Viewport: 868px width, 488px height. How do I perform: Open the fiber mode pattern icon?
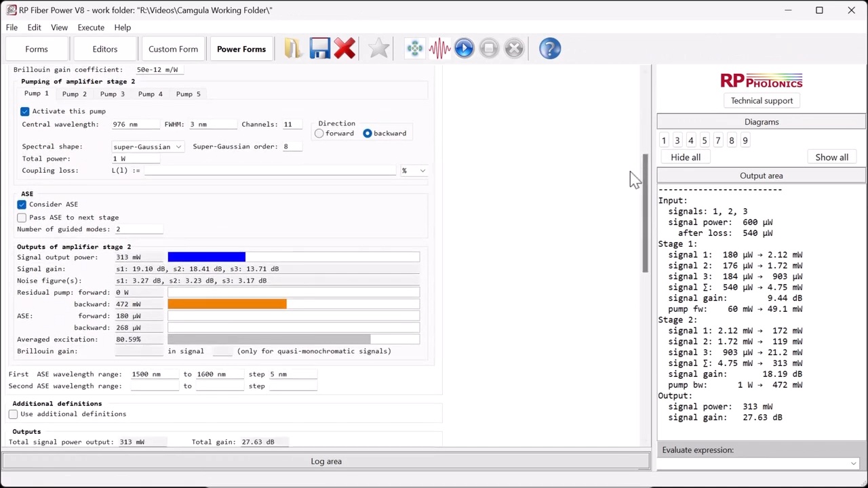pos(414,49)
